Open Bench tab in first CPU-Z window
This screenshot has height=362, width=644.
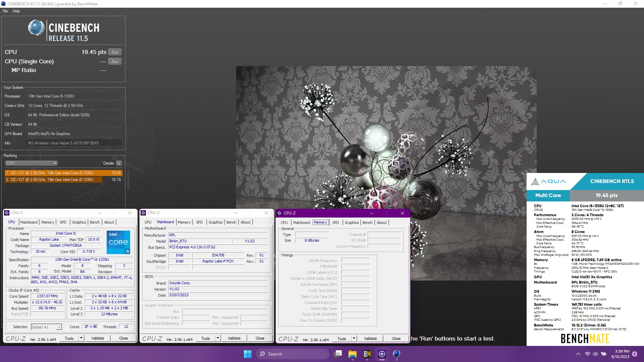click(x=95, y=222)
